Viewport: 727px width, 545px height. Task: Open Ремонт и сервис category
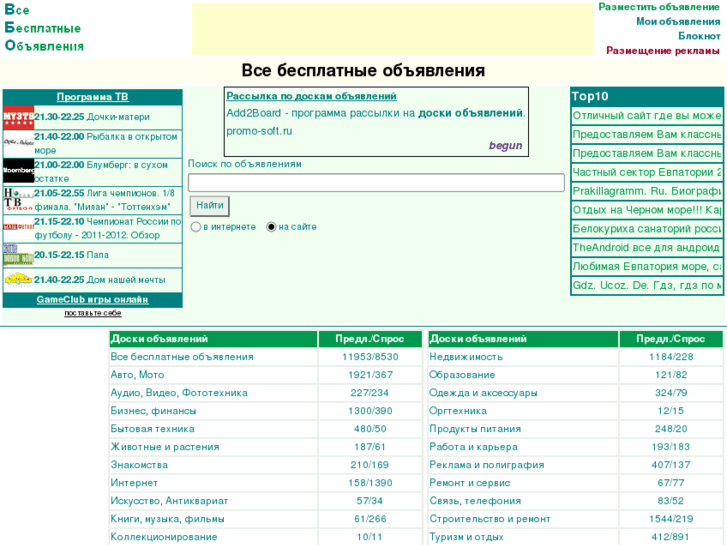coord(470,483)
